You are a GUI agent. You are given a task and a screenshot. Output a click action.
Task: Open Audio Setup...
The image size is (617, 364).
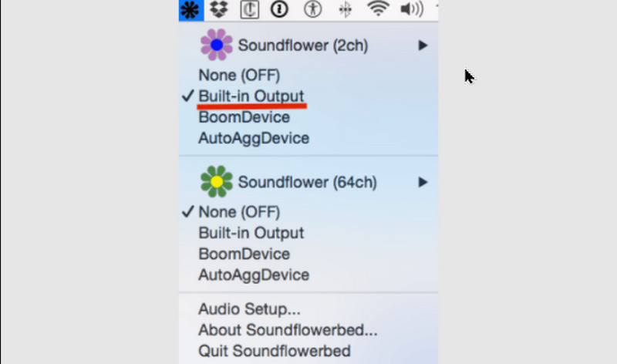pos(249,310)
